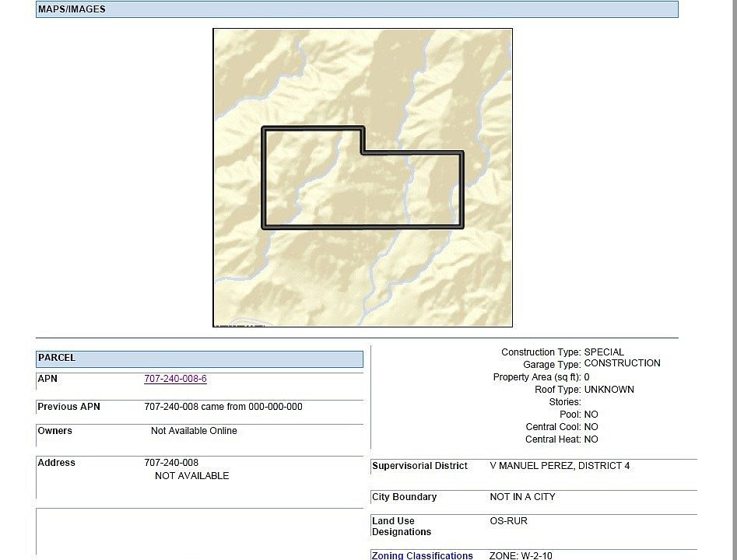
Task: Click the Construction Type label
Action: tap(541, 352)
